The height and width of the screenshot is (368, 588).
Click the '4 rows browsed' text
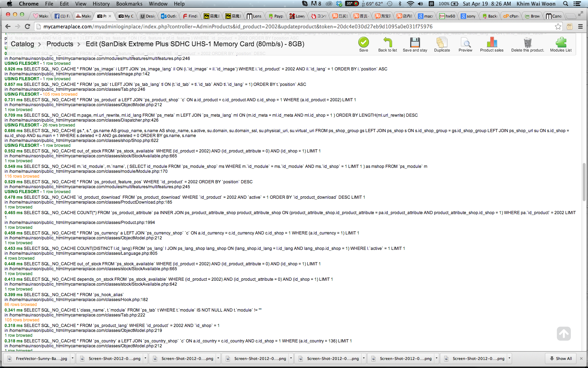(x=20, y=258)
